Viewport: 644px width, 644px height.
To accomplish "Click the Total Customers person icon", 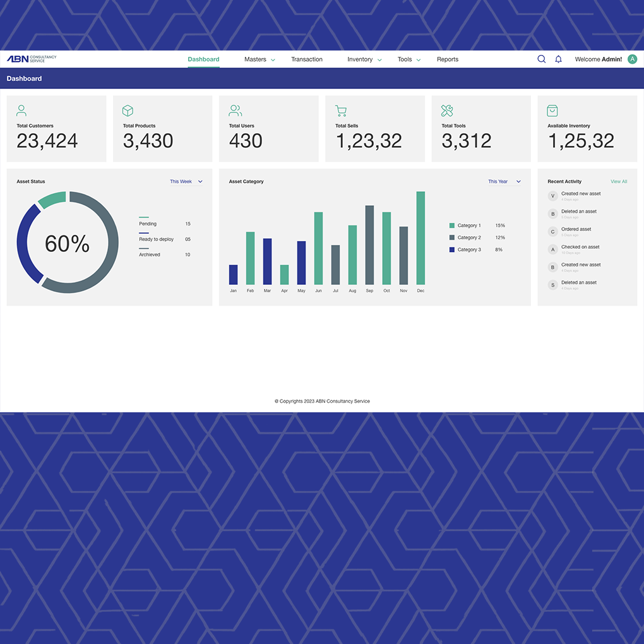I will 21,110.
